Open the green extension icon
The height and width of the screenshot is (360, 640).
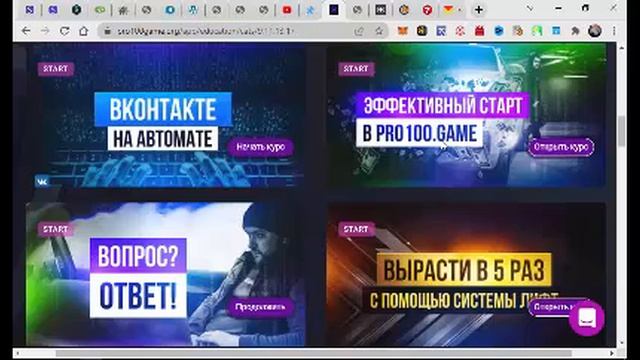click(537, 31)
